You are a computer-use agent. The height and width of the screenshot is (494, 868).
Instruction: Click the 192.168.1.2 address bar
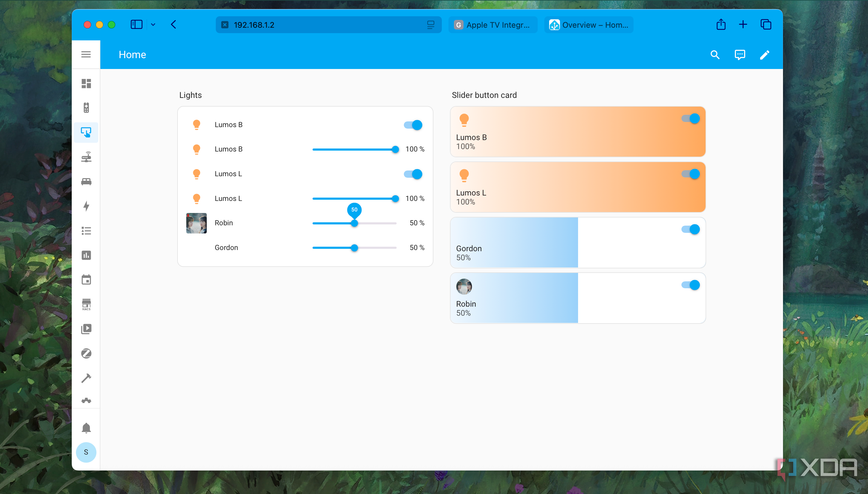coord(328,25)
